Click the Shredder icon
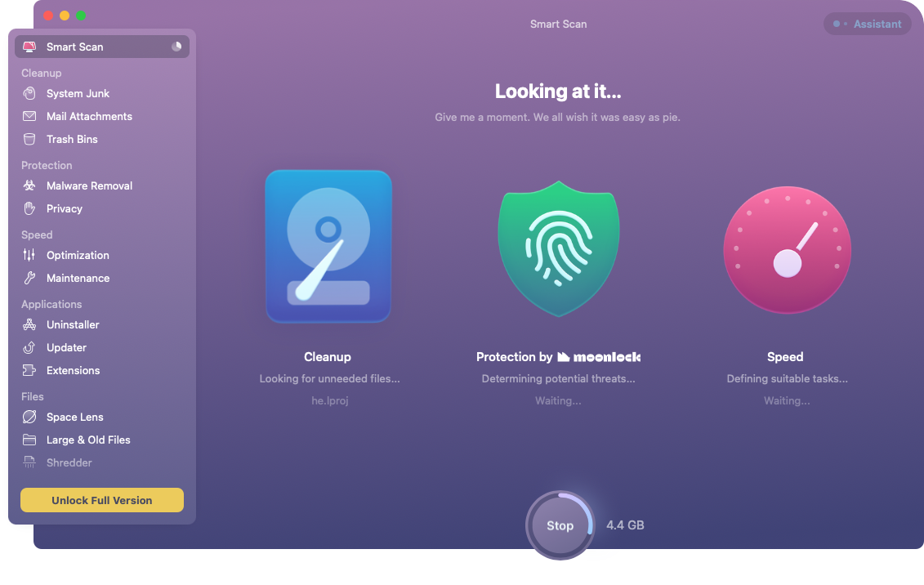Viewport: 924px width, 585px height. (x=29, y=463)
